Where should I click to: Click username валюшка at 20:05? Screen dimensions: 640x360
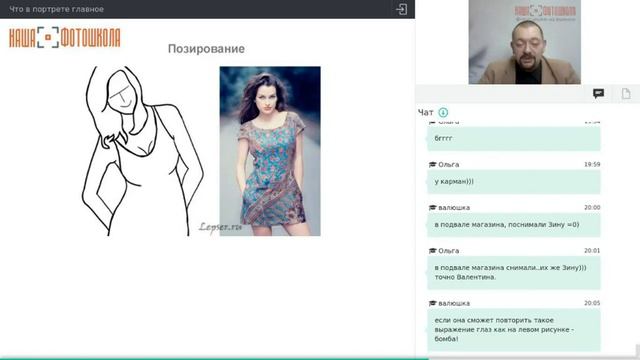(454, 303)
